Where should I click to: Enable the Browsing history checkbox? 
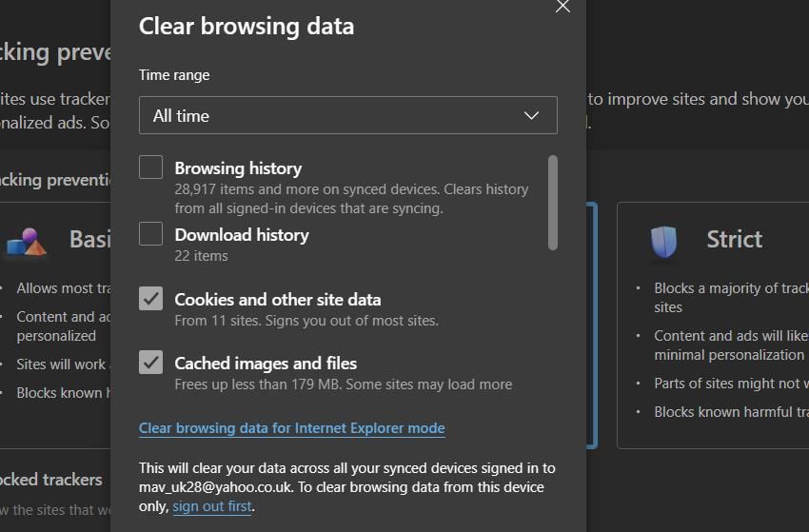(x=151, y=167)
